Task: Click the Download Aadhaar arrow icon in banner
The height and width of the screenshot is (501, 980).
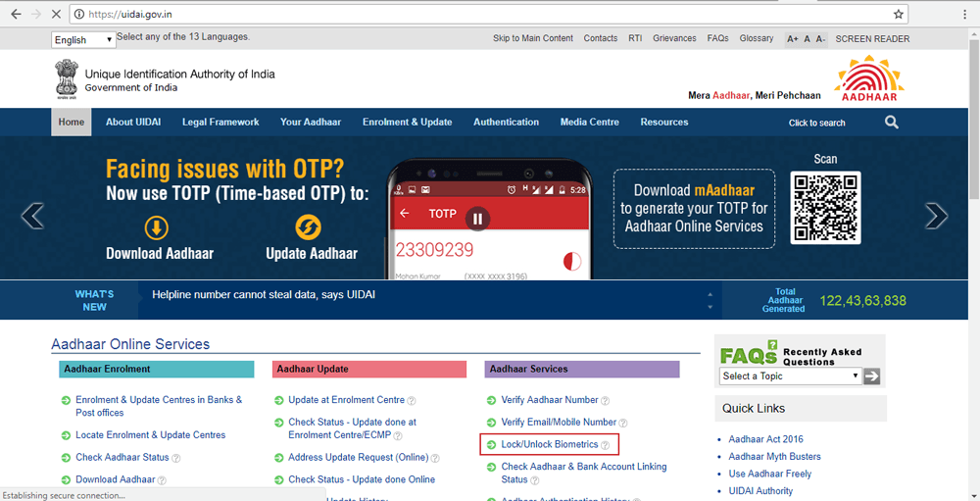Action: click(157, 227)
